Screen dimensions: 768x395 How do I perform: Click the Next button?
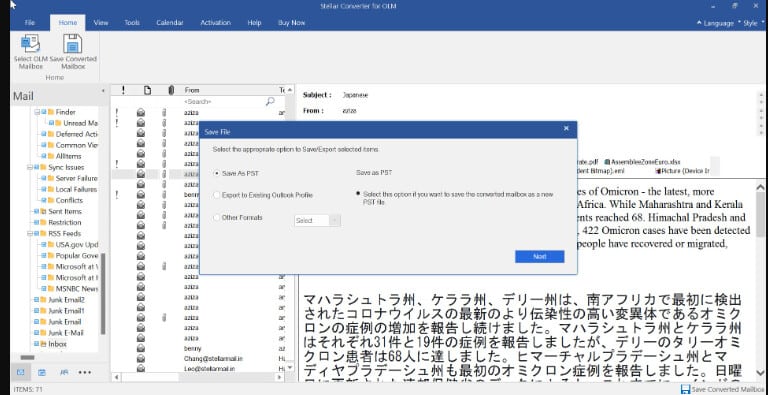pyautogui.click(x=539, y=257)
